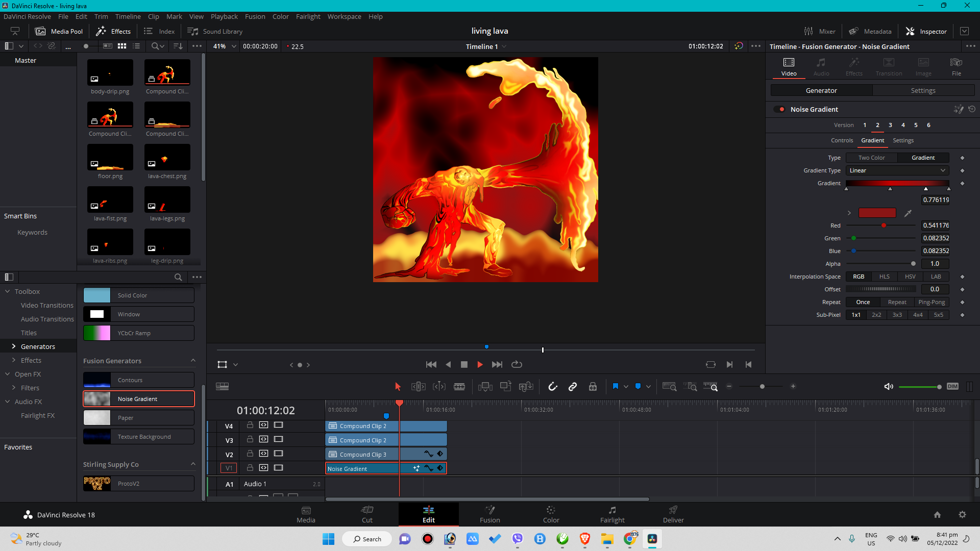Adjust the Alpha slider

click(x=880, y=264)
